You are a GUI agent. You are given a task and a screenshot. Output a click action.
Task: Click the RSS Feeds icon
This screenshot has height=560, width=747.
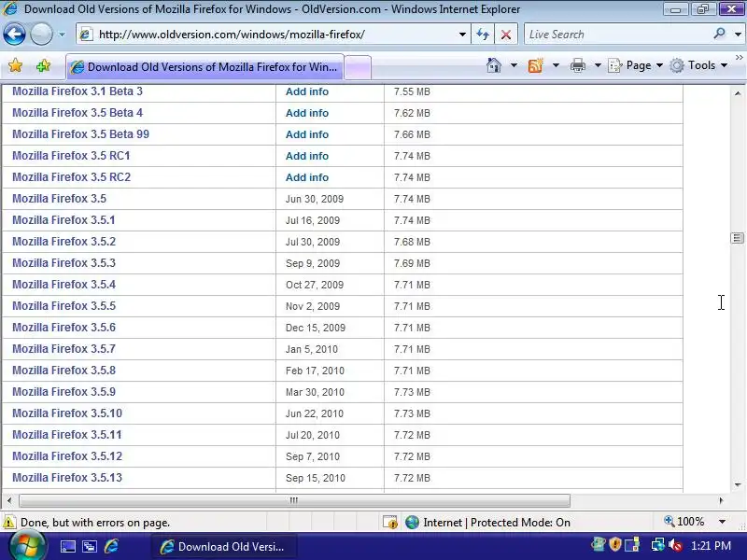535,65
